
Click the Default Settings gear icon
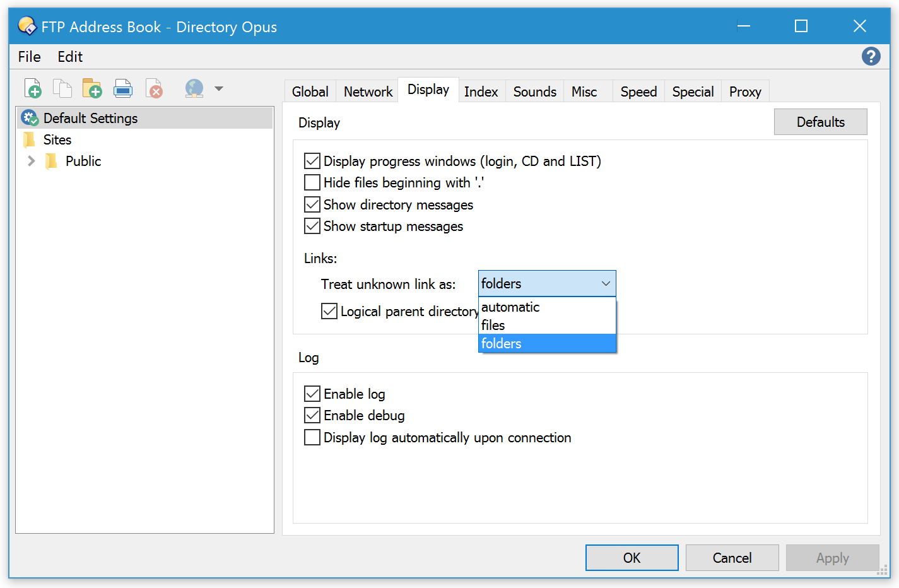[30, 118]
